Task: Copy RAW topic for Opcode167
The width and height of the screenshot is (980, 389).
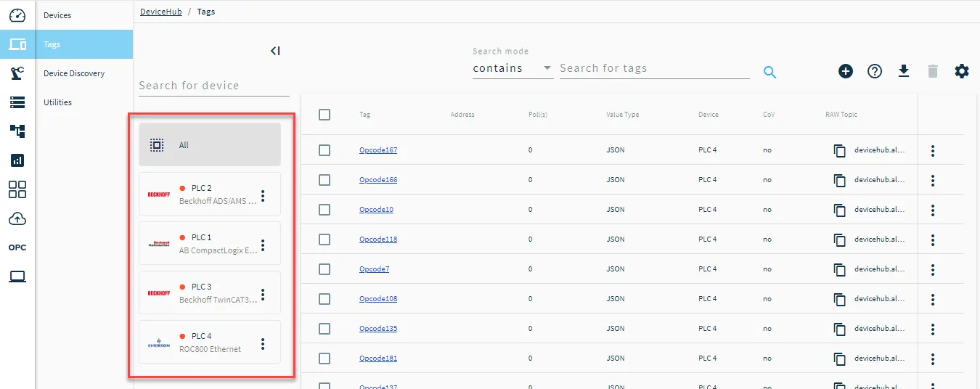Action: pyautogui.click(x=840, y=151)
